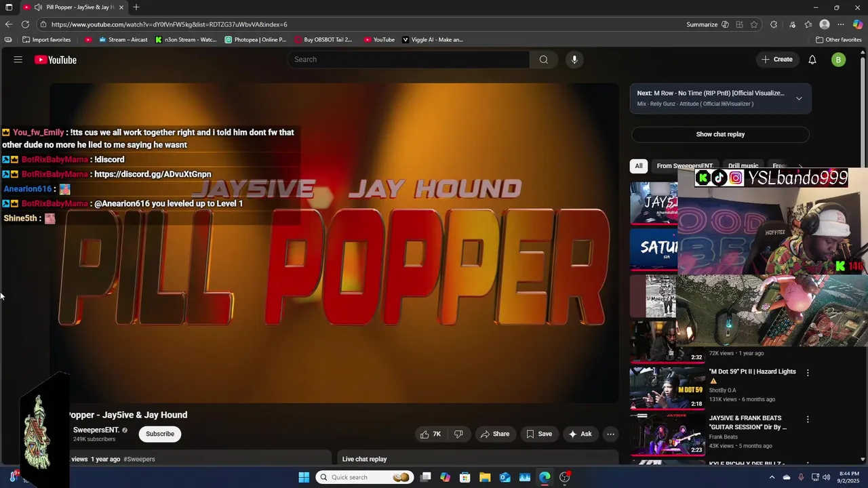This screenshot has width=868, height=488.
Task: Open a new browser tab
Action: [x=136, y=7]
